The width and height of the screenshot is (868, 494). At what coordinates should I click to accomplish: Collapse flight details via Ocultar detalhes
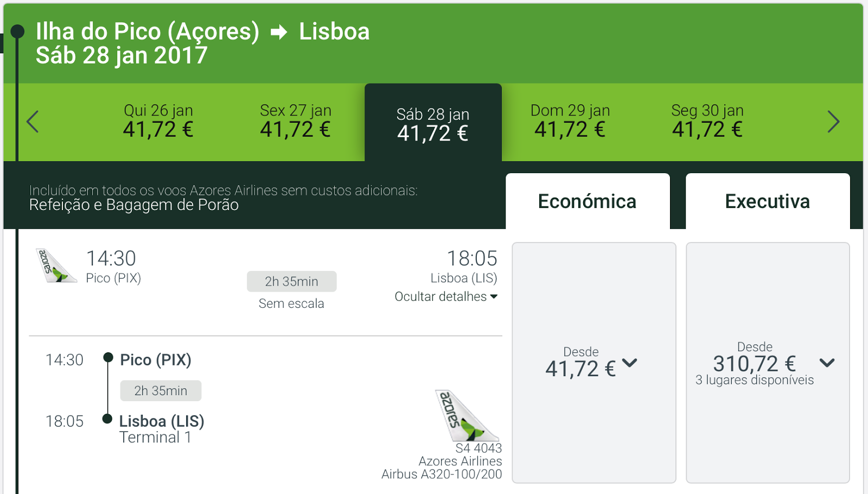pos(446,296)
